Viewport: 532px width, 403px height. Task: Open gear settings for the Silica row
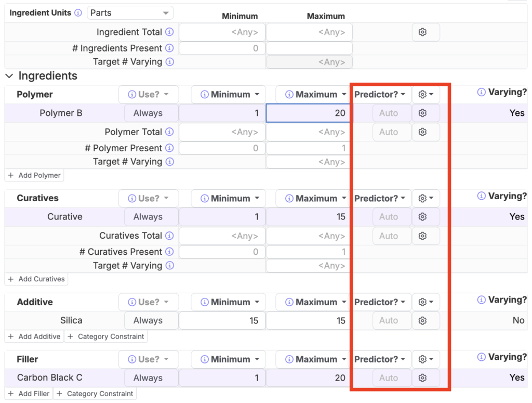(x=422, y=321)
